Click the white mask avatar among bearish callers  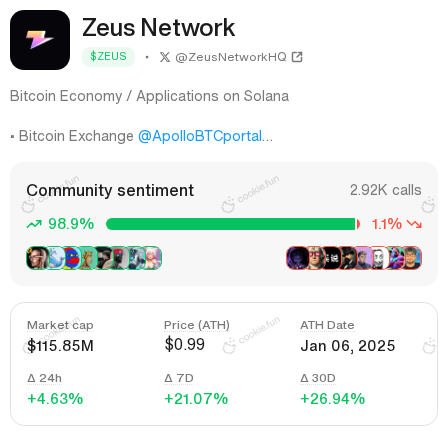point(378,258)
